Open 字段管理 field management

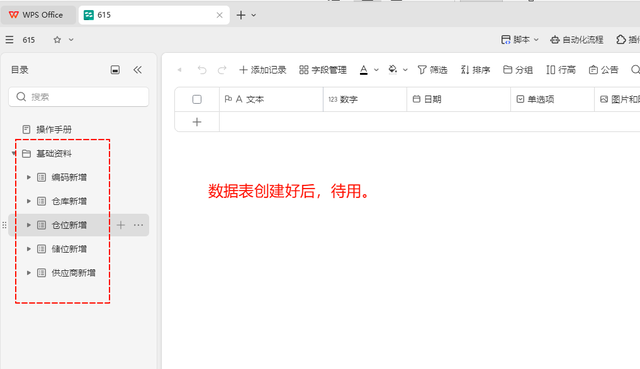[322, 70]
